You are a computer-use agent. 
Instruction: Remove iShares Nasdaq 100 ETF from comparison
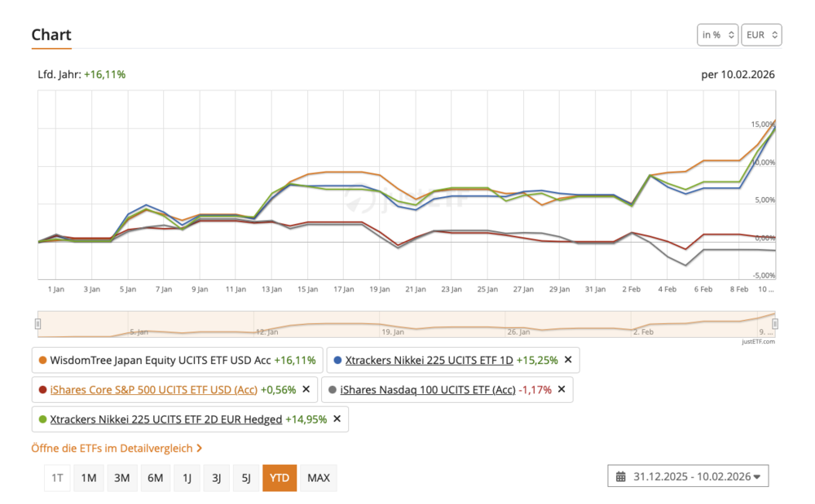coord(562,389)
